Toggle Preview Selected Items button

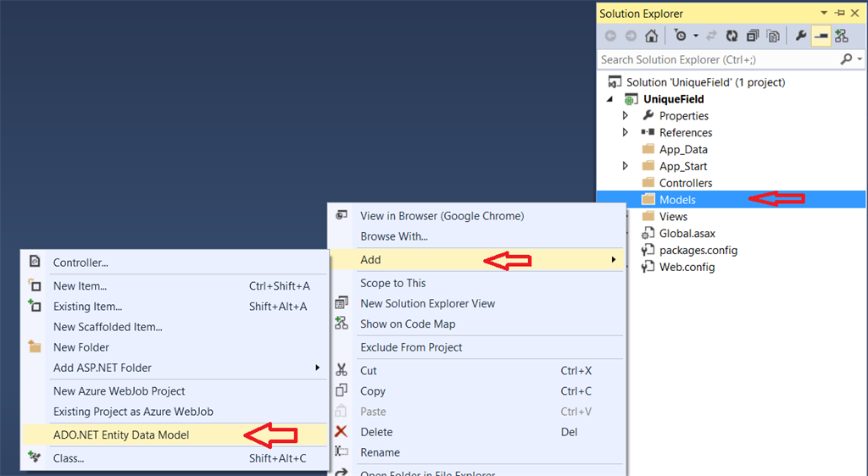[821, 36]
